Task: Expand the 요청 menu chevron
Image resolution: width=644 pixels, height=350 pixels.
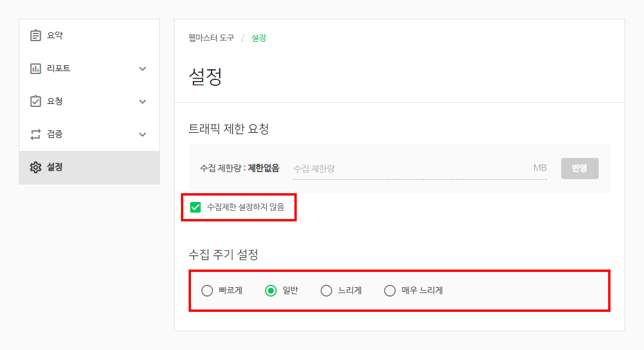Action: coord(143,102)
